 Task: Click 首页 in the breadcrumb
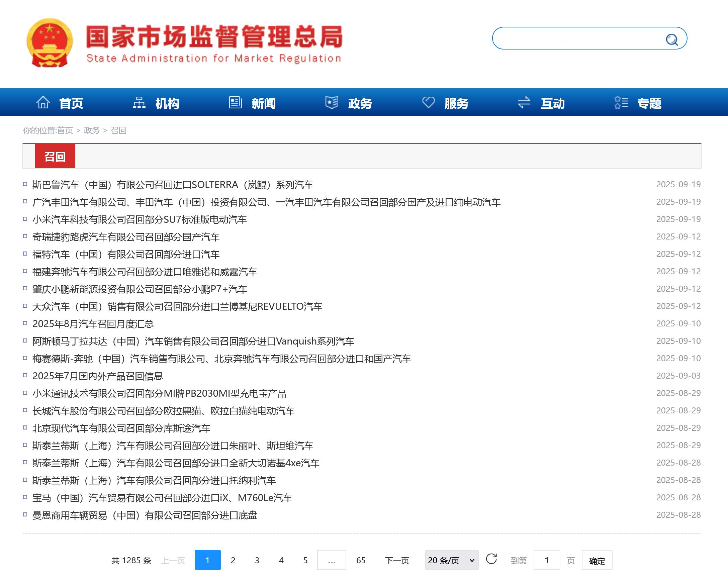tap(65, 130)
